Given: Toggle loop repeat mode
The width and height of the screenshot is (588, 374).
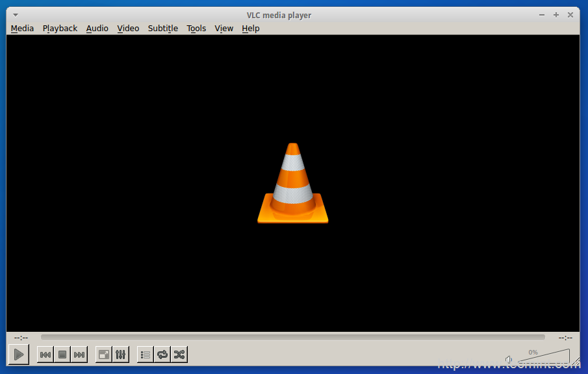Looking at the screenshot, I should [162, 355].
